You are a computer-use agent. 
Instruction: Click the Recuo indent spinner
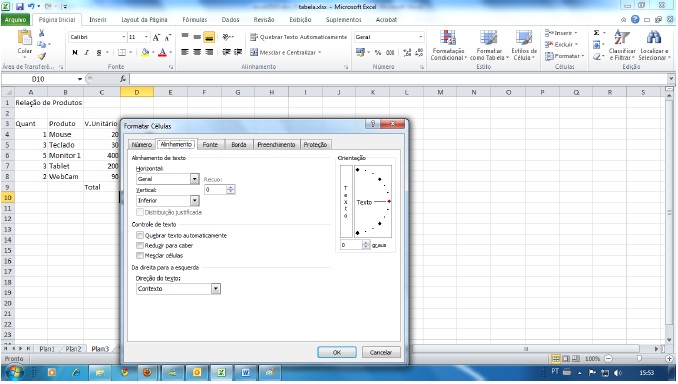230,189
